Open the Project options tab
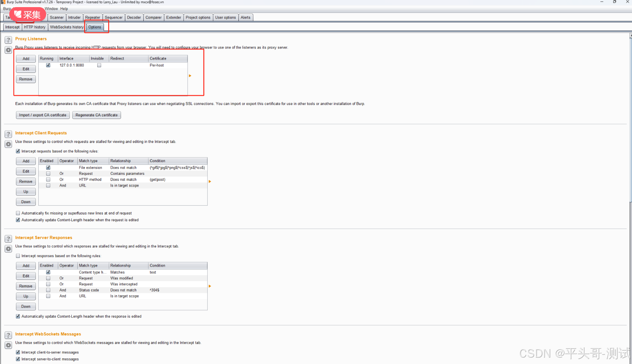The width and height of the screenshot is (632, 364). coord(198,17)
